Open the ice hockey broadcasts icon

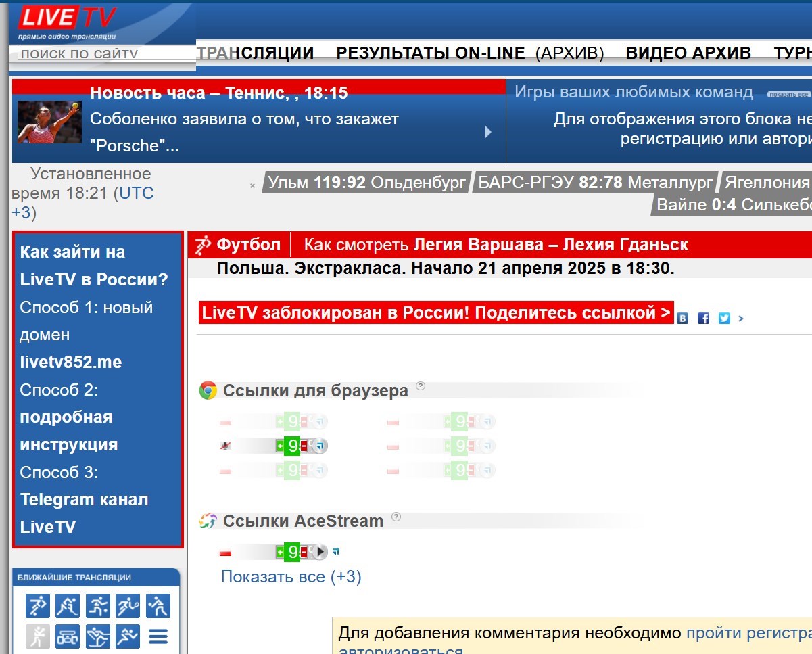[x=68, y=606]
